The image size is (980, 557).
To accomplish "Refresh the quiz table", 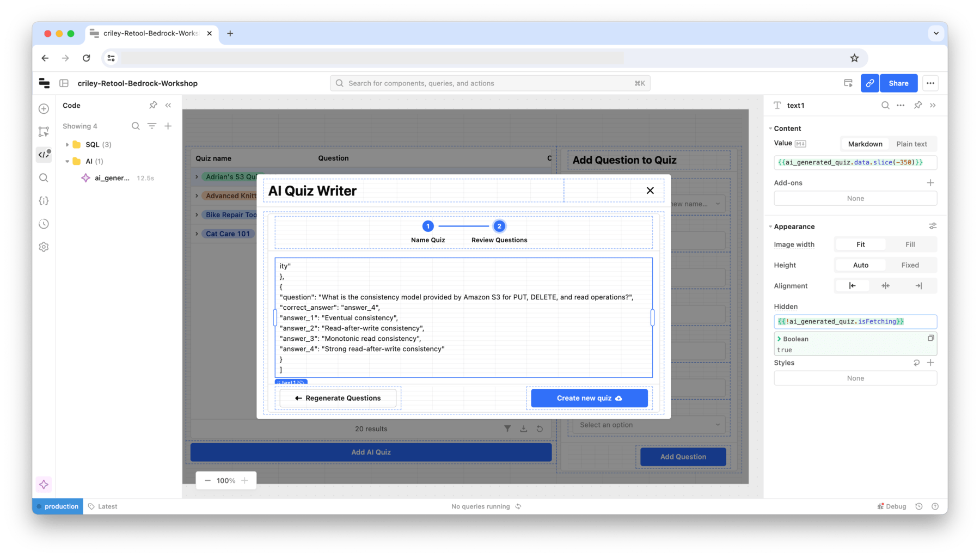I will [540, 429].
